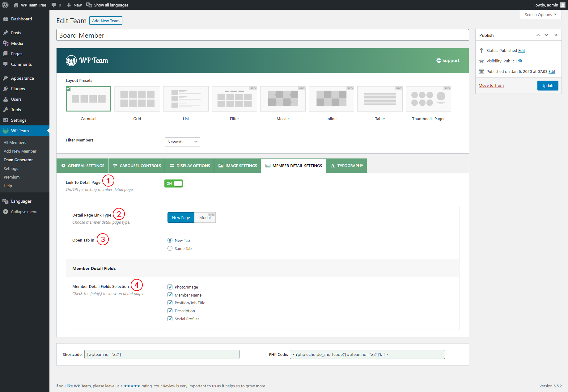Screen dimensions: 568x392
Task: Click the Collapse menu arrow icon
Action: click(6, 212)
